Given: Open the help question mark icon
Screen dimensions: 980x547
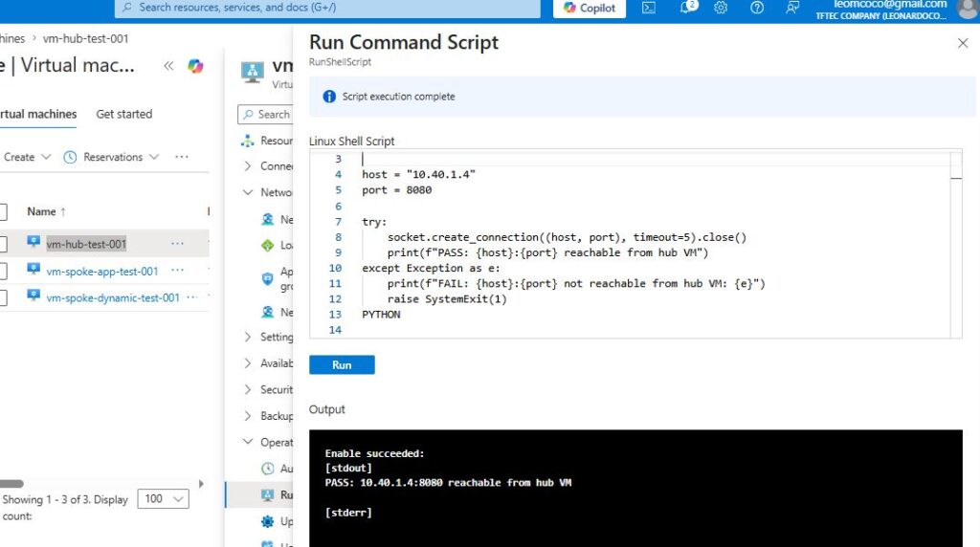Looking at the screenshot, I should click(757, 8).
